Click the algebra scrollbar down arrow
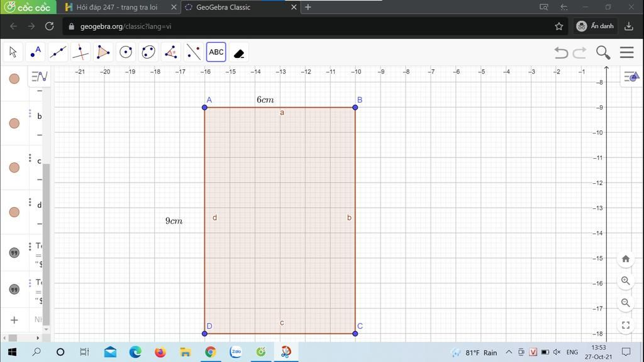The width and height of the screenshot is (644, 362). pos(47,329)
